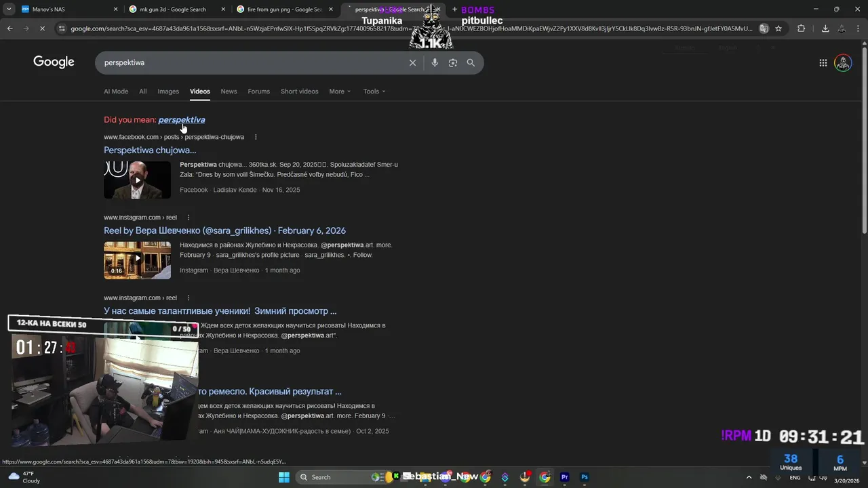
Task: Open more options for first Instagram reel result
Action: coord(189,218)
